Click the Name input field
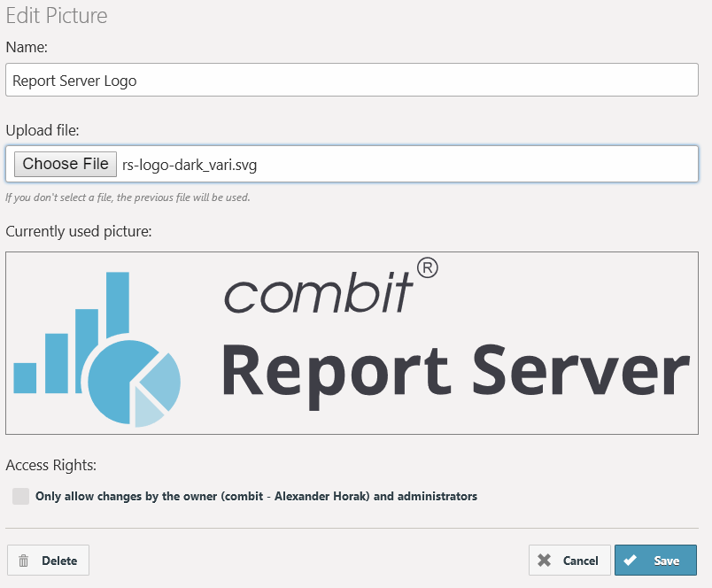 click(352, 80)
